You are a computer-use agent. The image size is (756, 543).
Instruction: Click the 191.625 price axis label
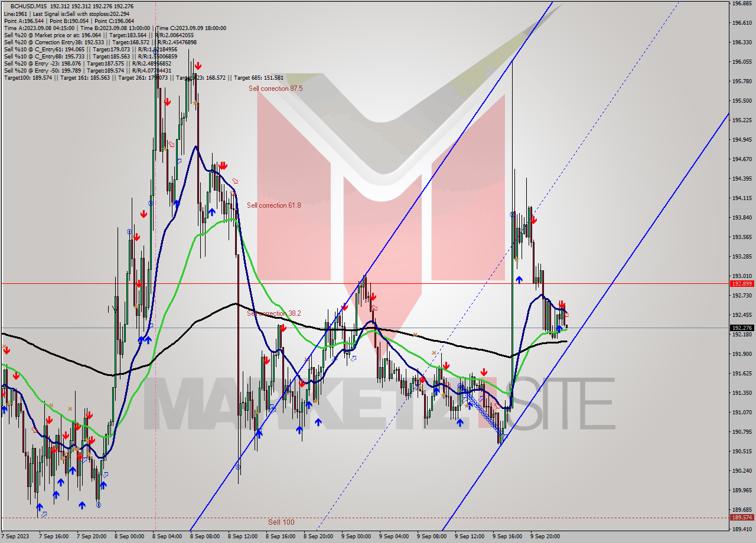coord(741,374)
